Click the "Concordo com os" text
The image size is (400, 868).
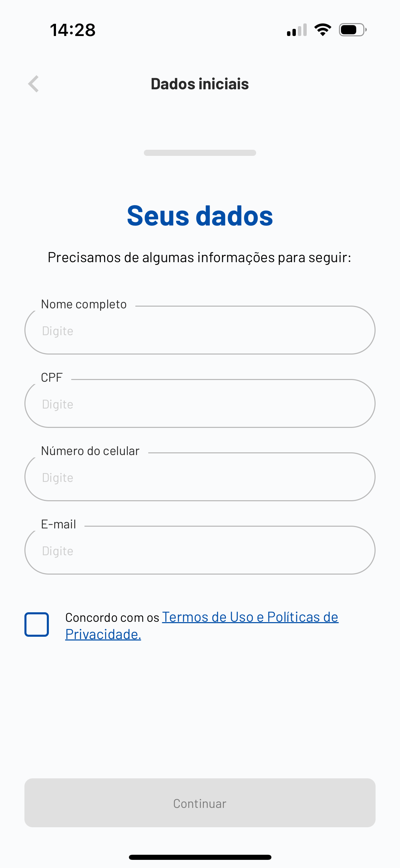[x=112, y=617]
